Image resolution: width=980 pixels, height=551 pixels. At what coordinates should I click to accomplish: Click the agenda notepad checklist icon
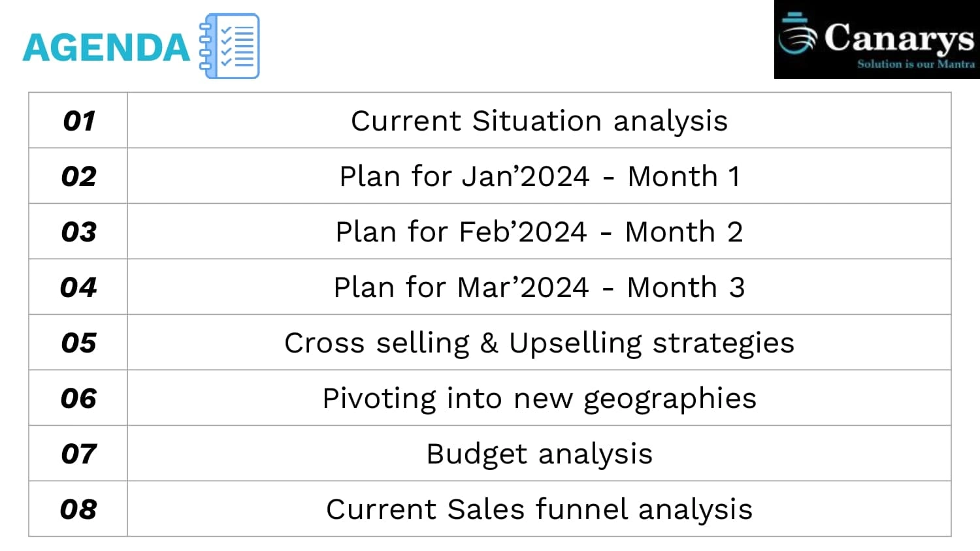click(x=230, y=46)
